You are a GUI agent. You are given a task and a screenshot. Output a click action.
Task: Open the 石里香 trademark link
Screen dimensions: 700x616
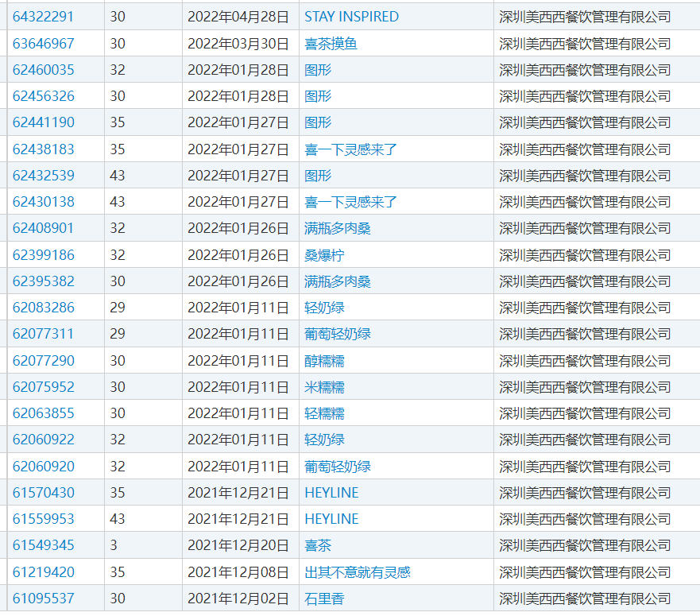tap(324, 599)
